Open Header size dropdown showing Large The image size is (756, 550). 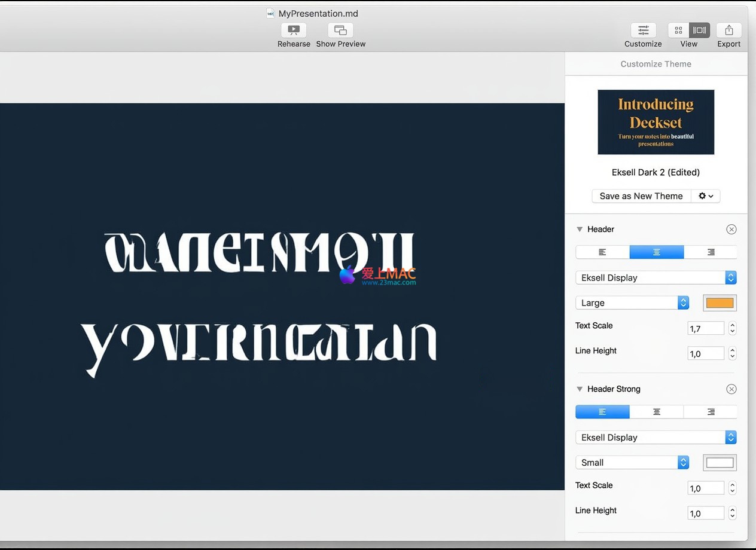(632, 303)
